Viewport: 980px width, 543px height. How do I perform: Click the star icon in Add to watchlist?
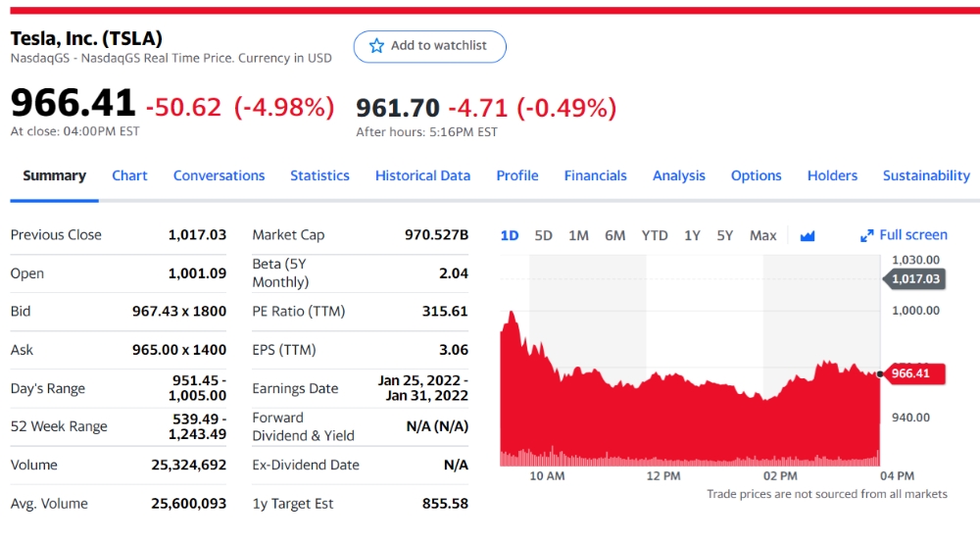click(376, 46)
